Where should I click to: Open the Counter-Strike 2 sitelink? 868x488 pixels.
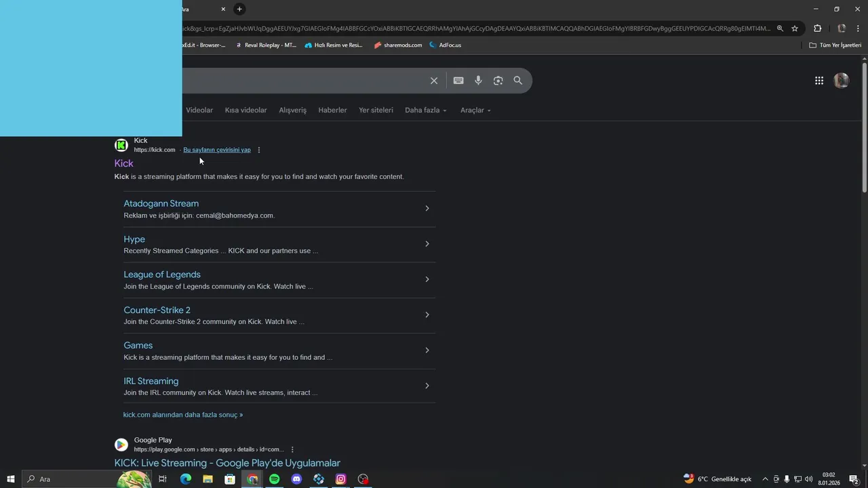(157, 310)
